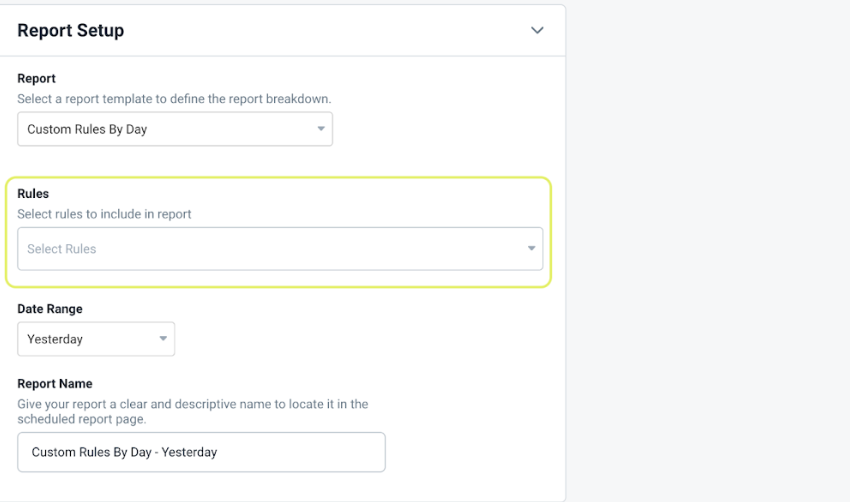Click the Rules field label
This screenshot has width=850, height=502.
pos(33,194)
